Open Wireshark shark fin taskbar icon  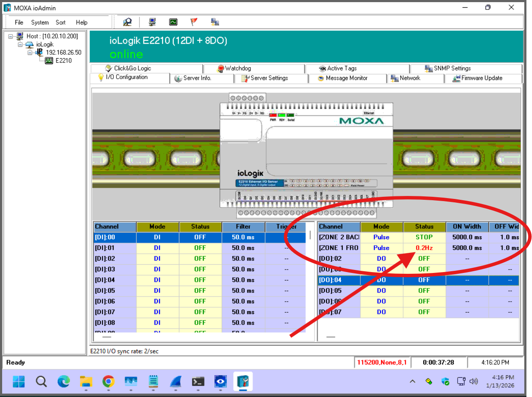[176, 381]
